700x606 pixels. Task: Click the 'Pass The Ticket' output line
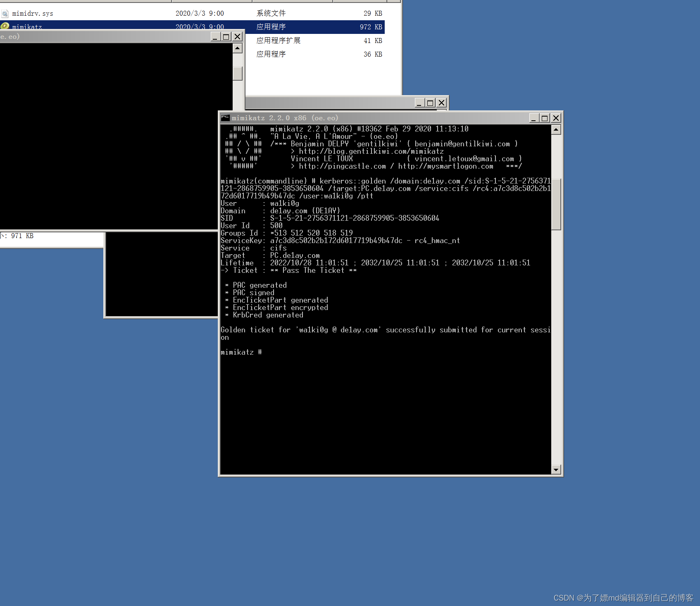pos(288,270)
